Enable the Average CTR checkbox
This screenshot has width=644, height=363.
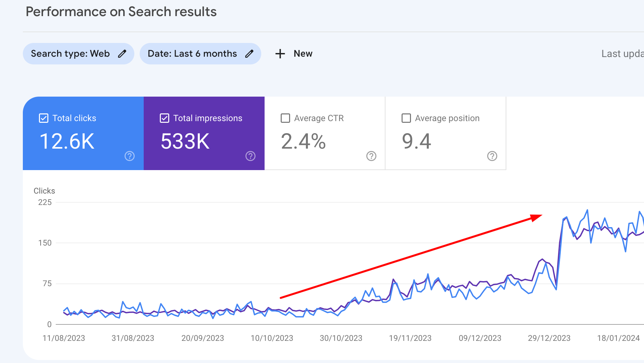pos(285,118)
